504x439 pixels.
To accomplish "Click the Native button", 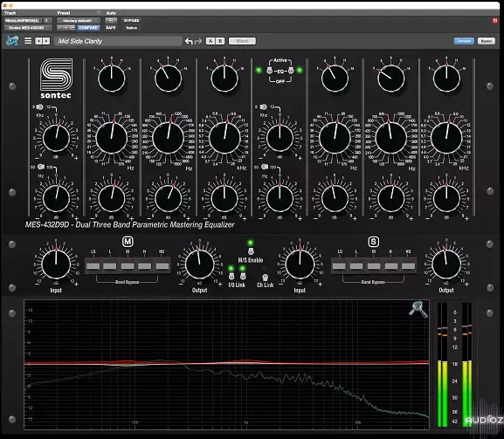I will [x=132, y=28].
